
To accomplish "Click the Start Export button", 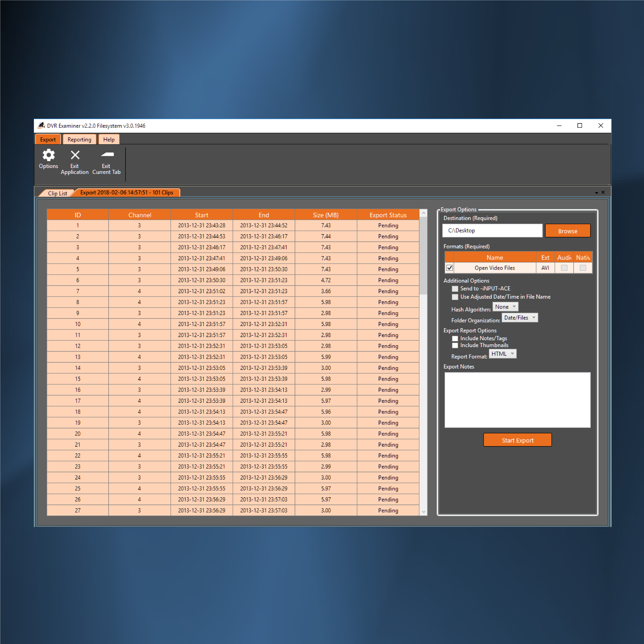I will [x=517, y=440].
